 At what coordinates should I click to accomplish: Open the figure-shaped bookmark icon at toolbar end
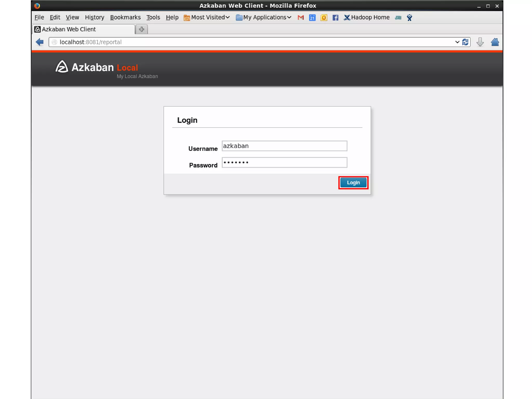(x=409, y=18)
